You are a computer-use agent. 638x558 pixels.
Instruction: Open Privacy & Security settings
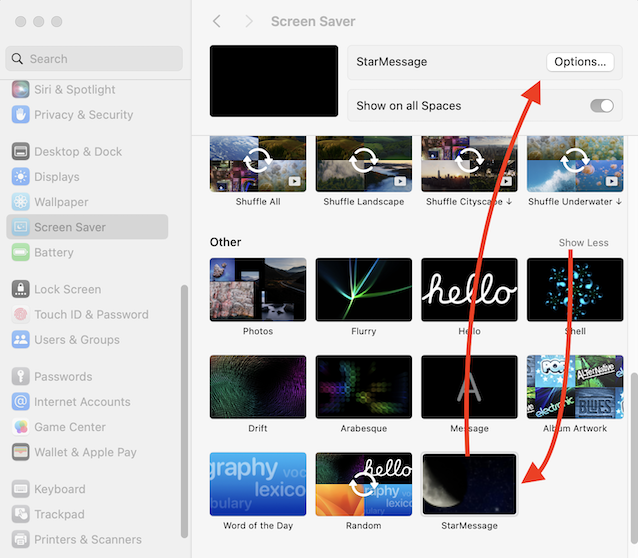pos(83,115)
